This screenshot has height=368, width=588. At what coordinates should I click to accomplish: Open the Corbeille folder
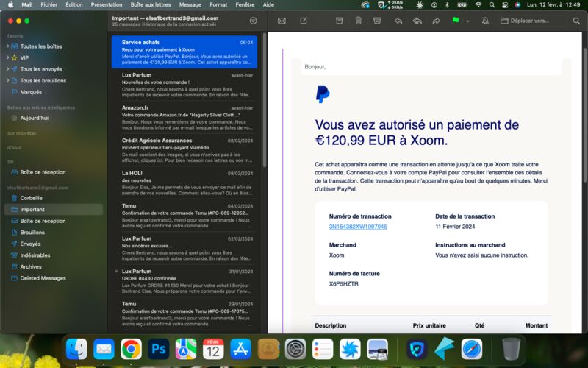(31, 198)
